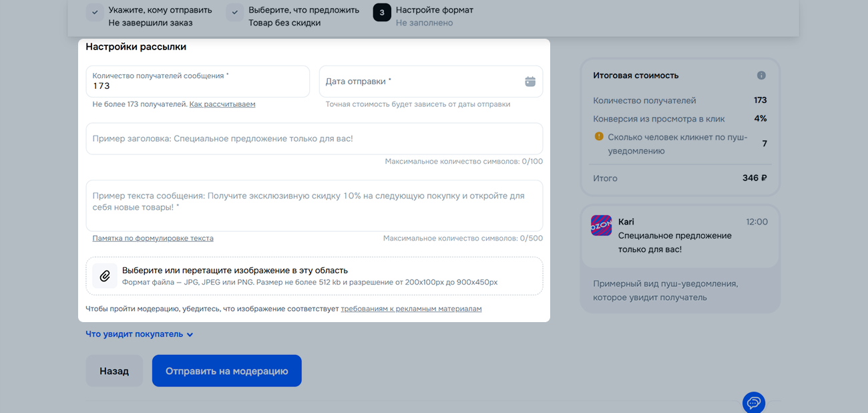
Task: Click the message title input field
Action: click(314, 139)
